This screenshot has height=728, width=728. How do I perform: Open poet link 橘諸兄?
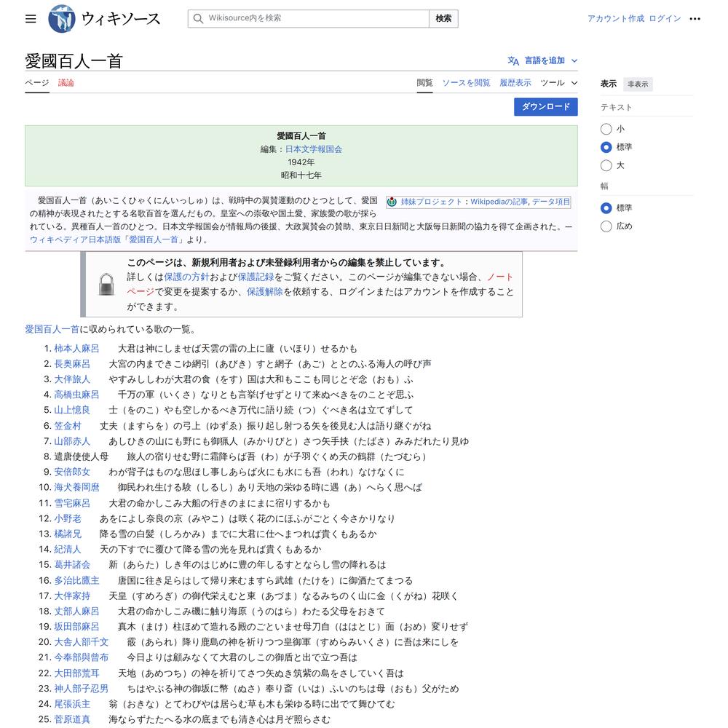[x=67, y=534]
